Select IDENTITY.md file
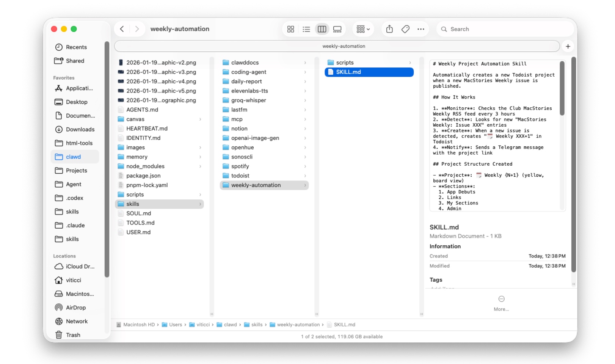This screenshot has width=615, height=364. [x=159, y=138]
